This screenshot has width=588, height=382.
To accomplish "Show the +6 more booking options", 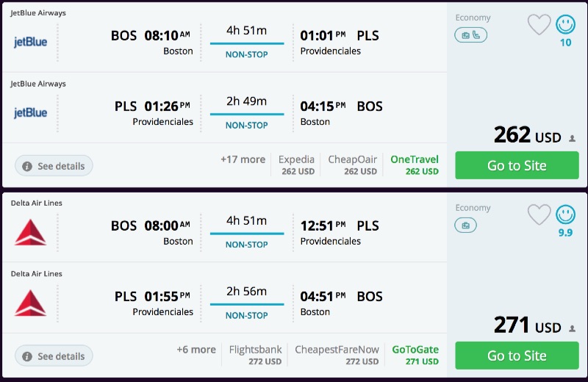I will tap(196, 350).
